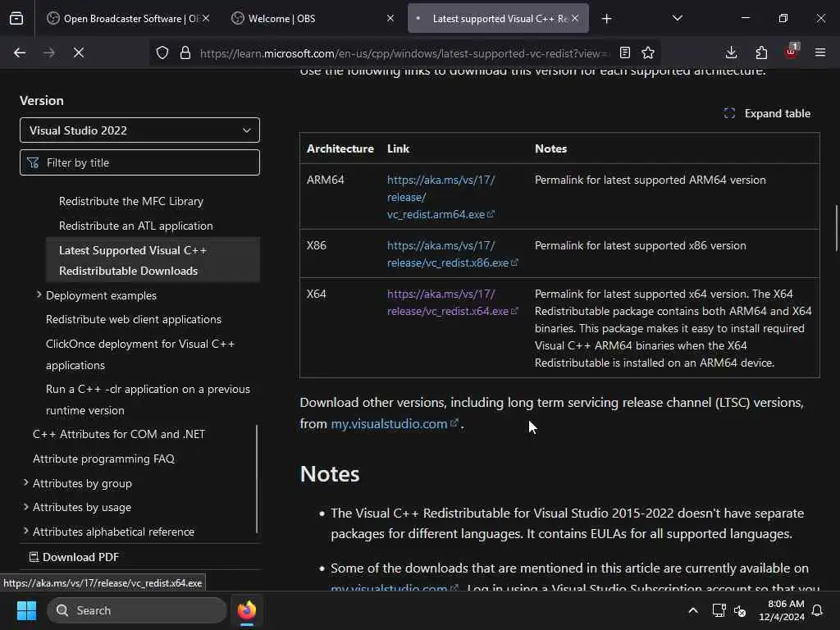
Task: Select Latest Supported Visual C++ Redistributable Downloads
Action: [x=153, y=260]
